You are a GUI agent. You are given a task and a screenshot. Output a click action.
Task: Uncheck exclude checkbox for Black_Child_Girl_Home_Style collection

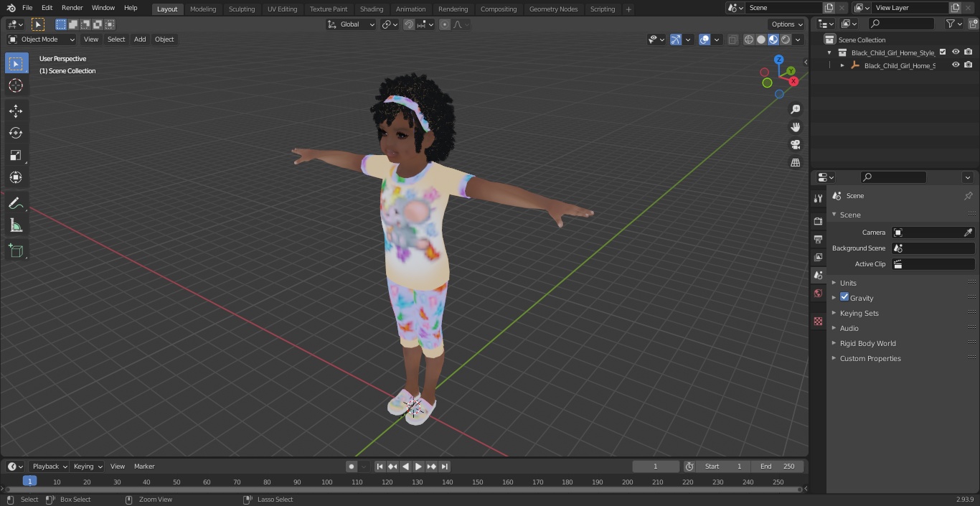coord(943,52)
